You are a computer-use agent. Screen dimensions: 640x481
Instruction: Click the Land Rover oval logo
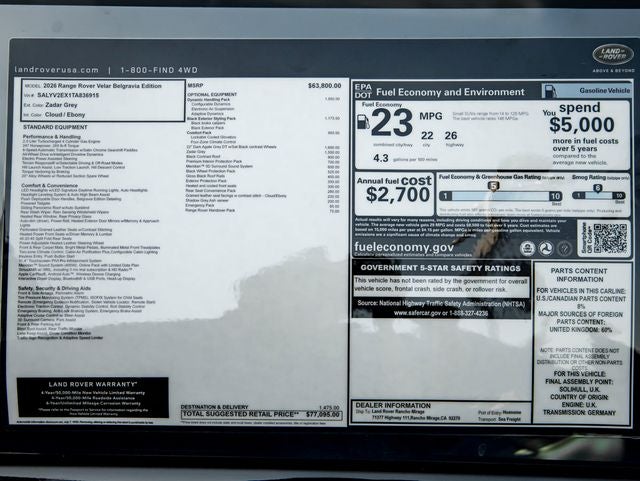[x=613, y=54]
